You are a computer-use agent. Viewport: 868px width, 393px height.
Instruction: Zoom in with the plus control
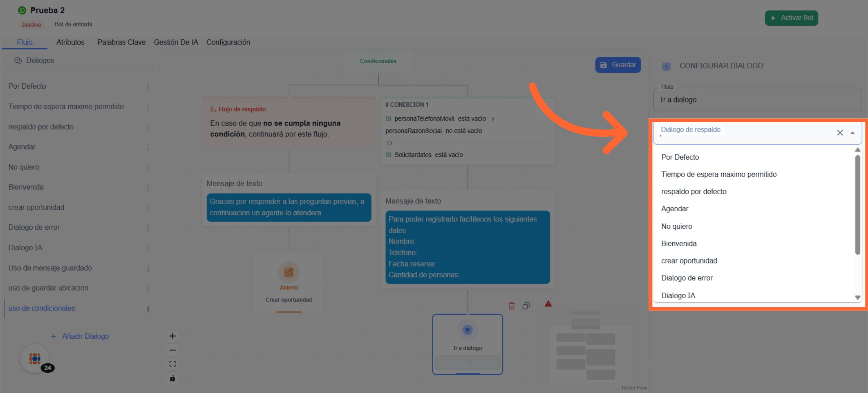pos(173,336)
